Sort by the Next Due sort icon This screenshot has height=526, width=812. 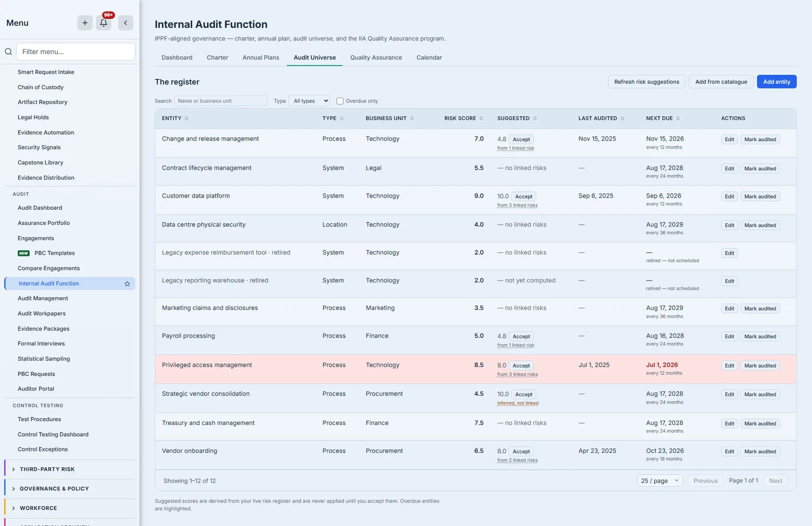[678, 119]
